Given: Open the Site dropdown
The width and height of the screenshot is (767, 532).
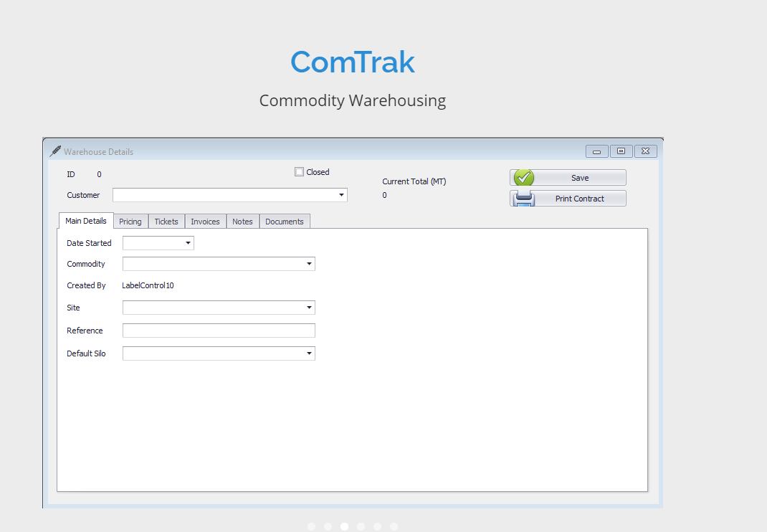Looking at the screenshot, I should (309, 308).
